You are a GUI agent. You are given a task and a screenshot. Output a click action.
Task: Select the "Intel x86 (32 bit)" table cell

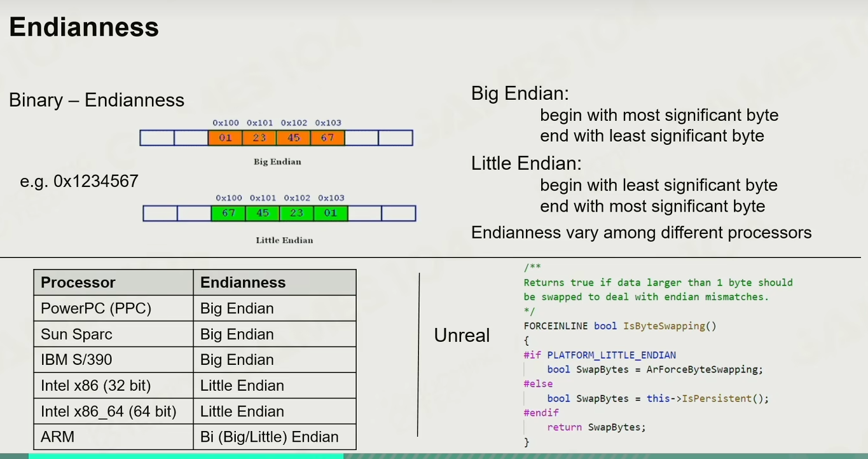point(113,386)
